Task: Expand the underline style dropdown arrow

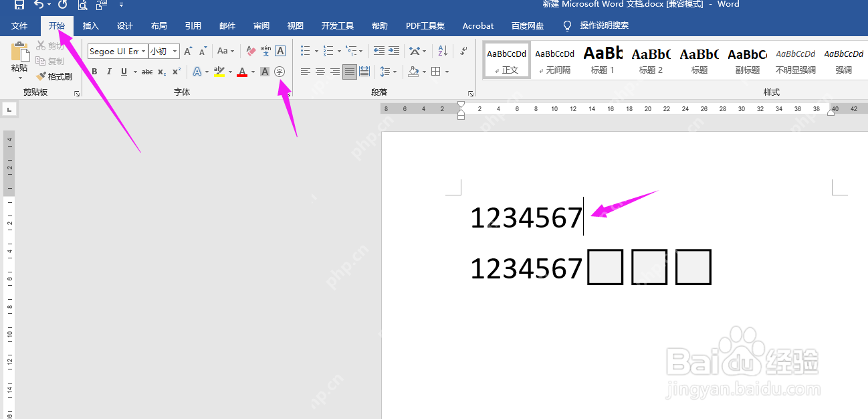Action: 135,72
